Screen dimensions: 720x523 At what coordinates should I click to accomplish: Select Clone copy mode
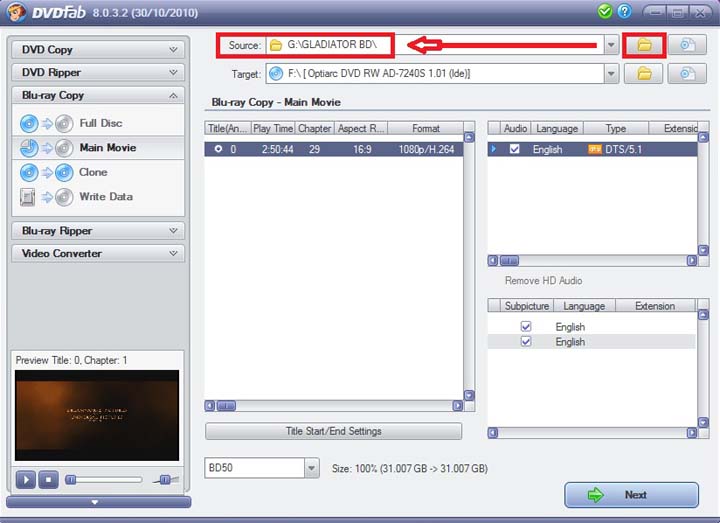point(98,172)
